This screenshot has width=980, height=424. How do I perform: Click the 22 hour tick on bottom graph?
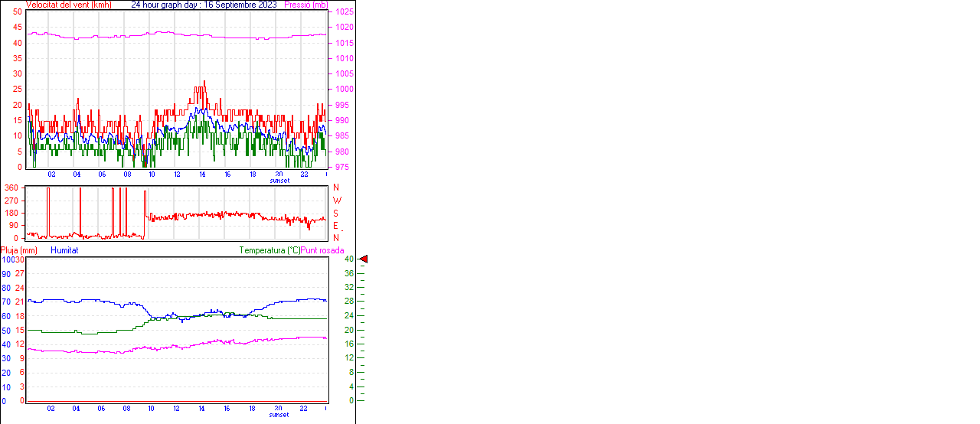304,408
